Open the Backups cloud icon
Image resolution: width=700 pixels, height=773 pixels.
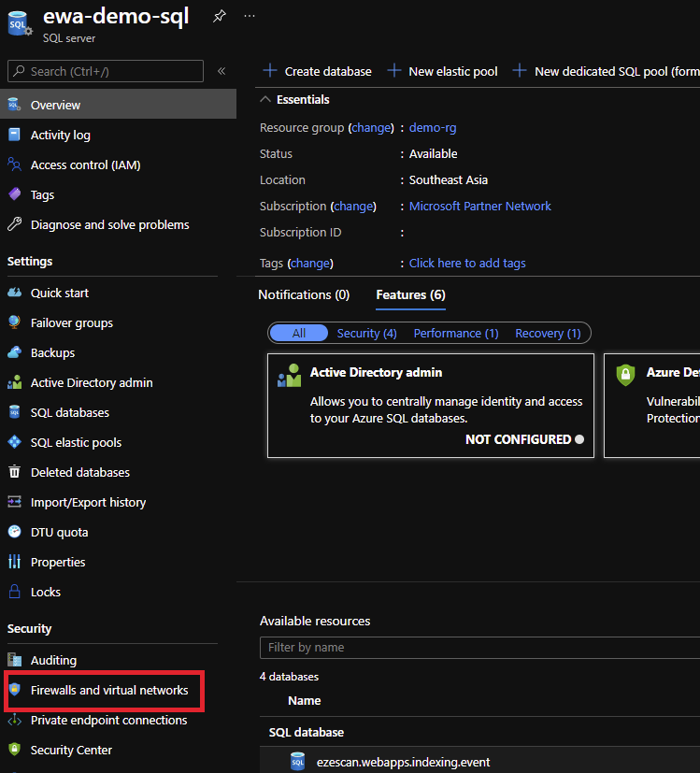click(x=14, y=352)
